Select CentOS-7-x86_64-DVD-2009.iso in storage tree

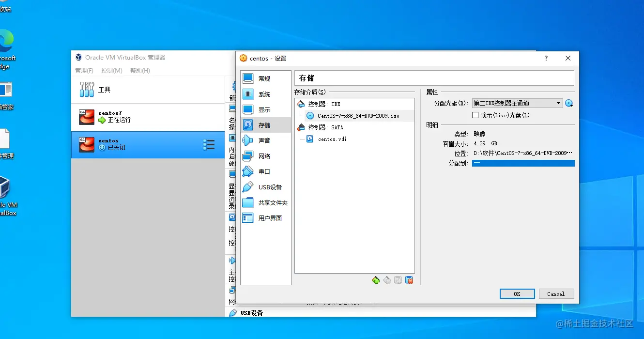[354, 116]
